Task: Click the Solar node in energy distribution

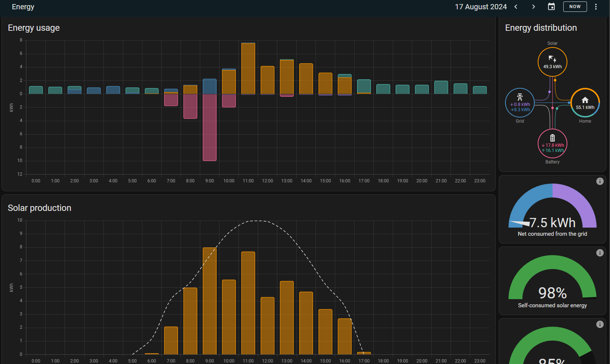Action: 553,62
